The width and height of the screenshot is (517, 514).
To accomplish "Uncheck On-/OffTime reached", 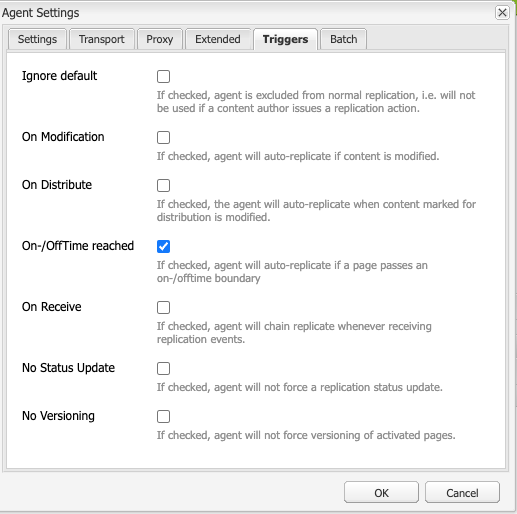I will pyautogui.click(x=163, y=246).
